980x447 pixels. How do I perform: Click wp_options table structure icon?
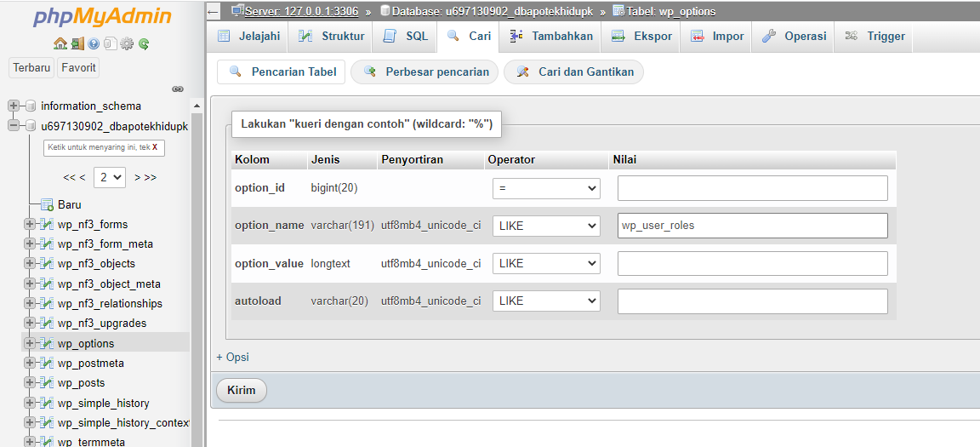pos(47,343)
